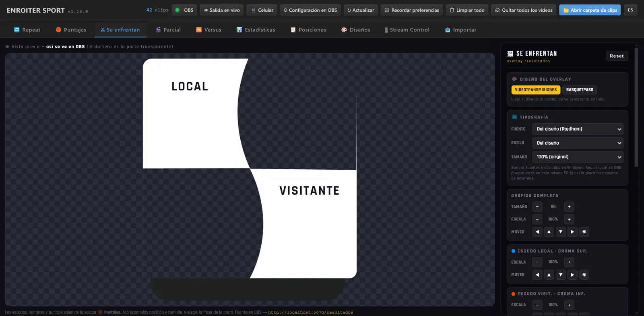Screen dimensions: 644x316
Task: Save settings with Recordar preferencias
Action: pyautogui.click(x=412, y=10)
